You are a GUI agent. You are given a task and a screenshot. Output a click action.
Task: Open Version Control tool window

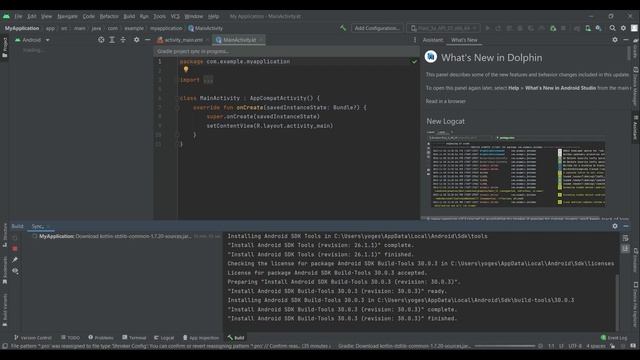click(33, 338)
